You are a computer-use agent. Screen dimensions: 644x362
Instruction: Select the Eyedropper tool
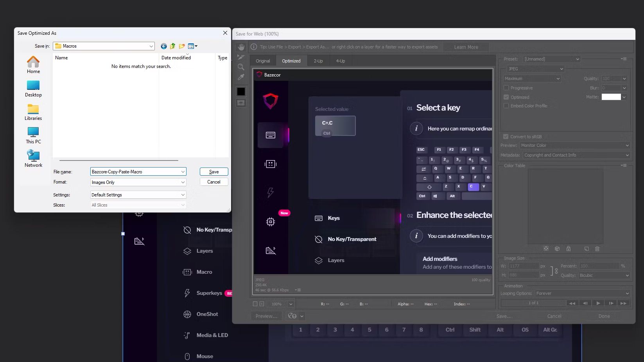pyautogui.click(x=241, y=77)
